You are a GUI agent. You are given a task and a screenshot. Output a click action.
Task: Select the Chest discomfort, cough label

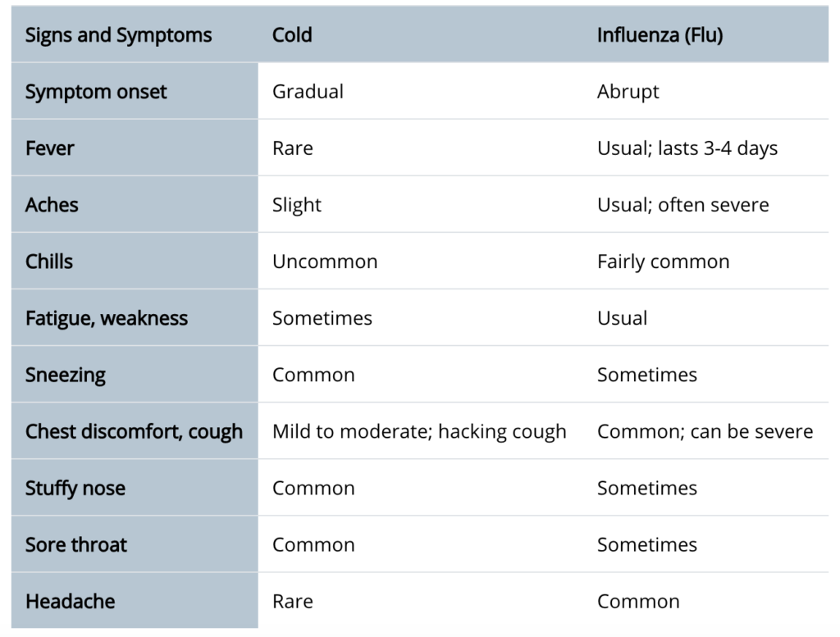point(134,432)
